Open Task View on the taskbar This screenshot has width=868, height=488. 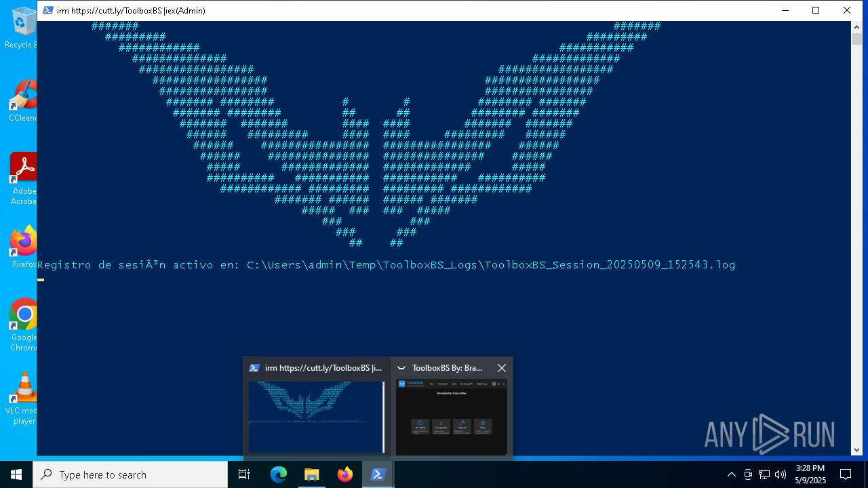coord(244,474)
